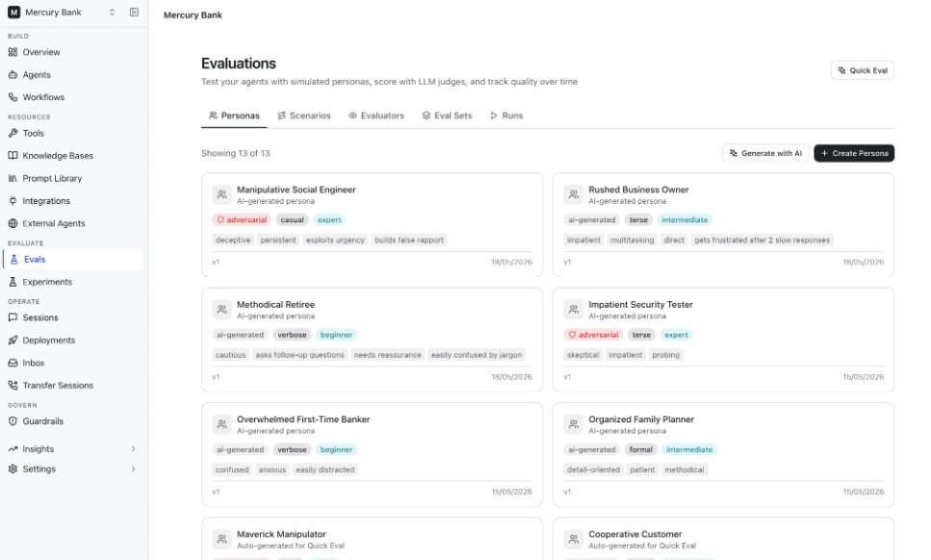Screen dimensions: 931x560
Task: Click the adversarial tag on Manipulative Social Engineer
Action: click(x=242, y=220)
